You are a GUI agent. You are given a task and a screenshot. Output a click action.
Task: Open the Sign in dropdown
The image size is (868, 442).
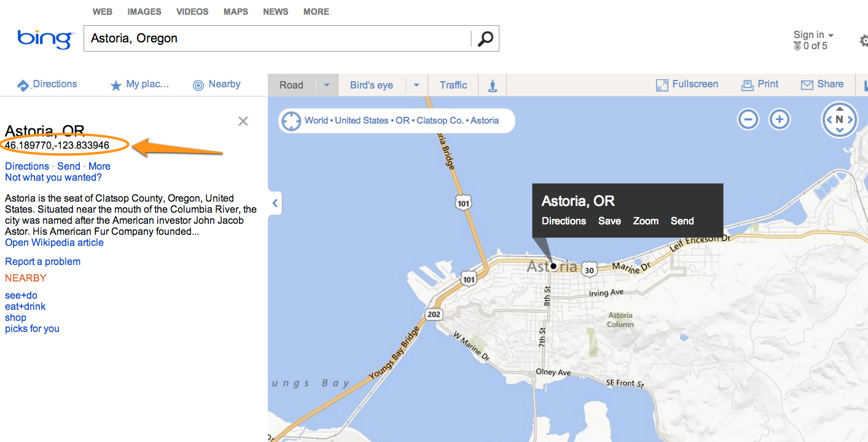813,35
